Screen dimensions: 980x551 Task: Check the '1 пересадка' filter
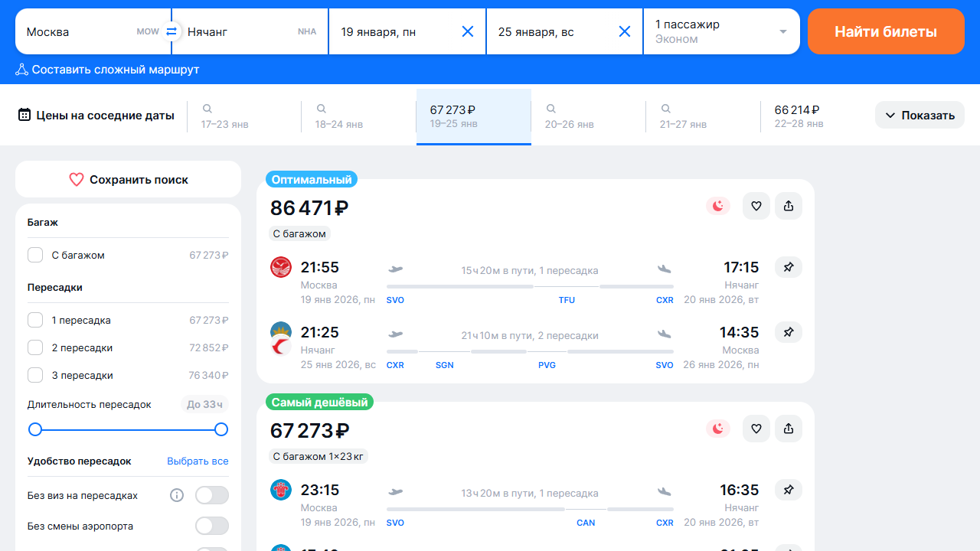point(35,320)
